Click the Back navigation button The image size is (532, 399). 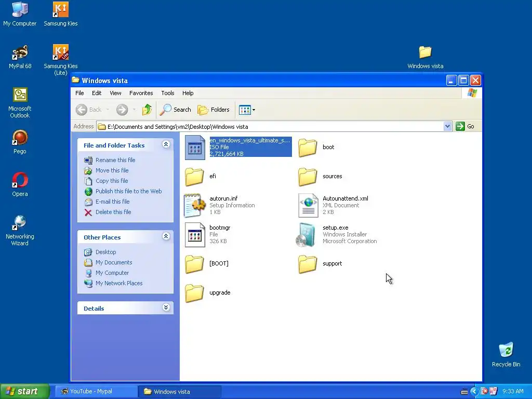click(89, 110)
